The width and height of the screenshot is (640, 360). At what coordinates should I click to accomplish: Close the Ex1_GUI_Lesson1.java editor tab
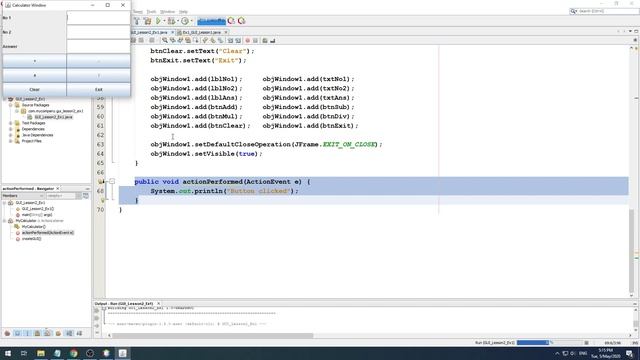pos(226,32)
